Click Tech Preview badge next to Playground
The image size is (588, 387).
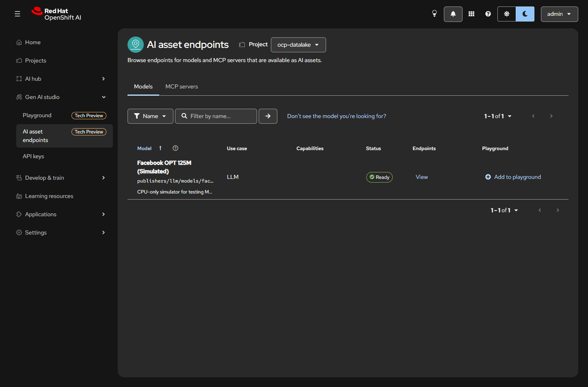coord(89,116)
